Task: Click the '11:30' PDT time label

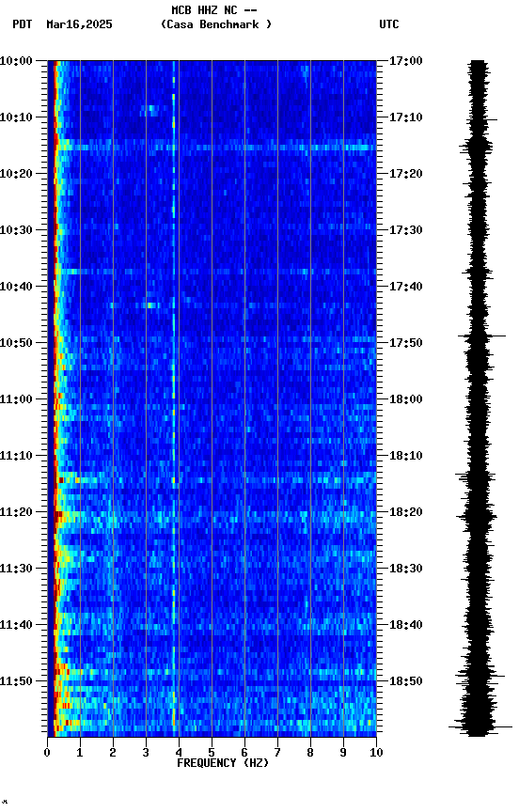Action: point(16,569)
